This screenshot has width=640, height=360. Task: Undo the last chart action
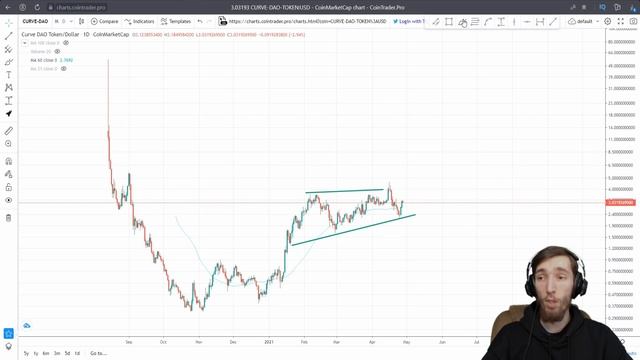(x=200, y=21)
